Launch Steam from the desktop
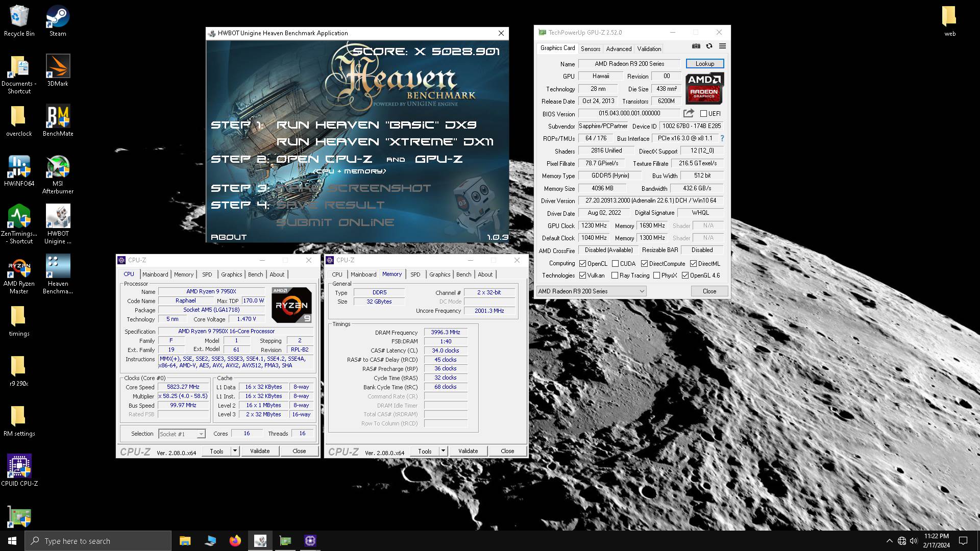The height and width of the screenshot is (551, 980). [58, 21]
